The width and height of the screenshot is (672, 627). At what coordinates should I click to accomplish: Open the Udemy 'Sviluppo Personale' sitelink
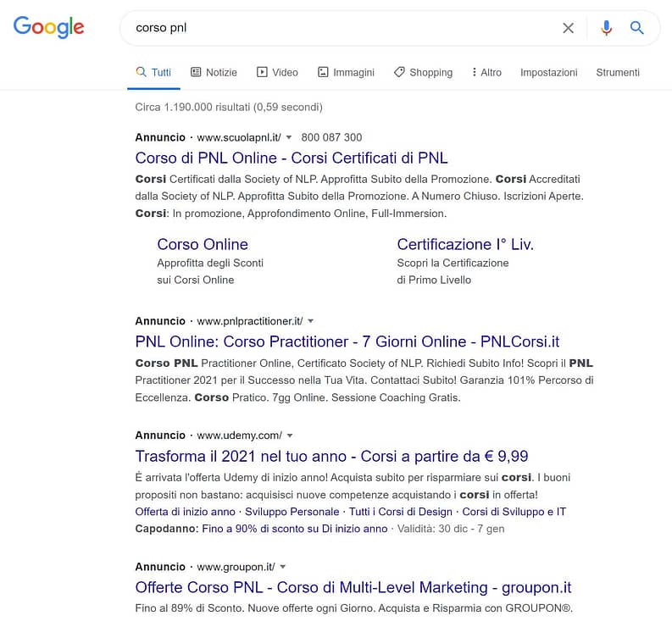click(292, 512)
